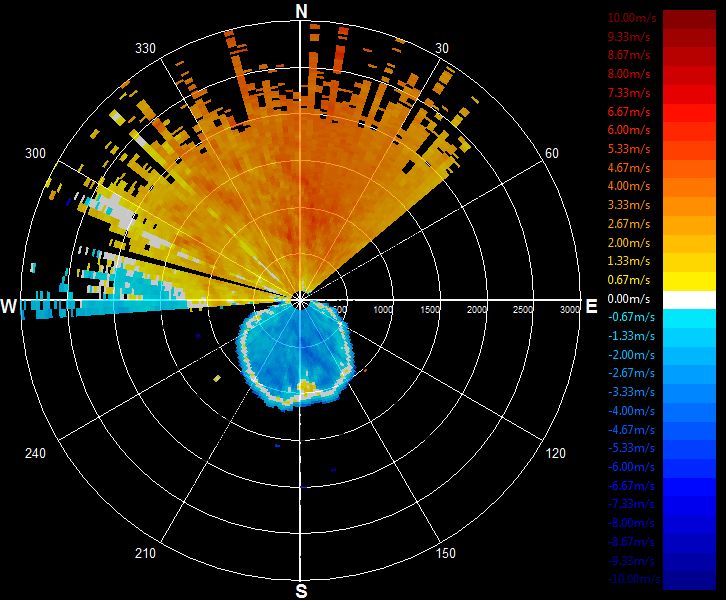The image size is (726, 600).
Task: Click the 8.67m/s legend label
Action: click(x=629, y=55)
